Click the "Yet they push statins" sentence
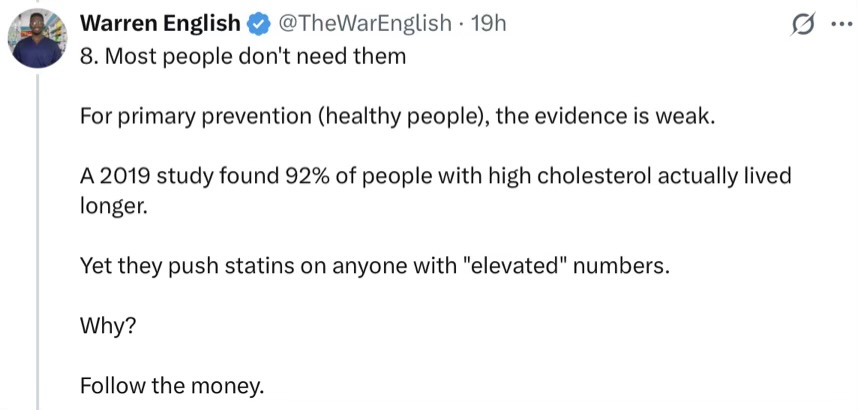 [x=375, y=267]
